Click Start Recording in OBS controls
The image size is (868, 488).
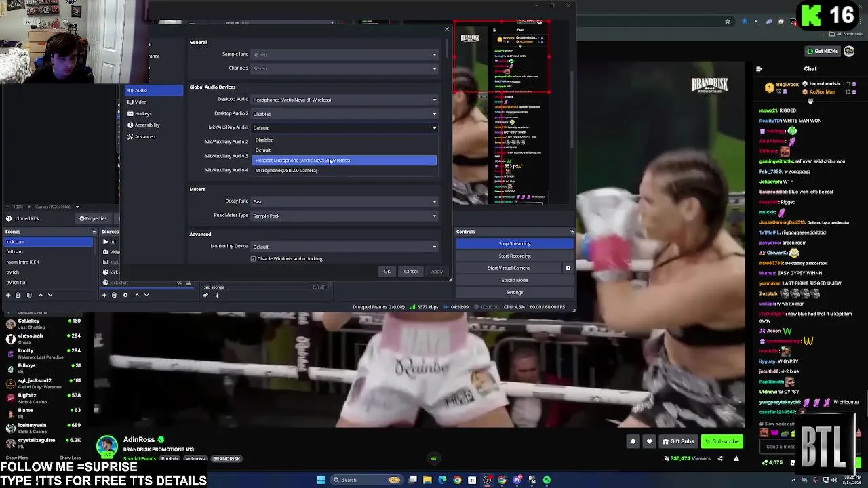[515, 256]
